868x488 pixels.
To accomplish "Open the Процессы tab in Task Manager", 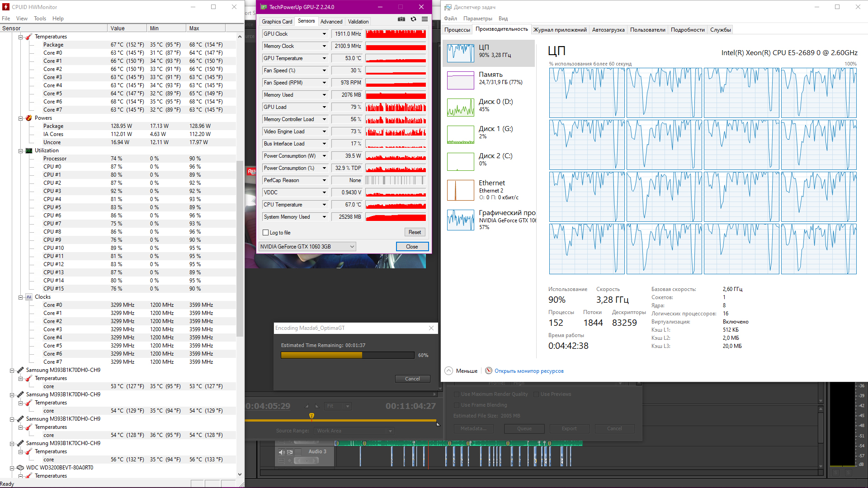I will [457, 30].
